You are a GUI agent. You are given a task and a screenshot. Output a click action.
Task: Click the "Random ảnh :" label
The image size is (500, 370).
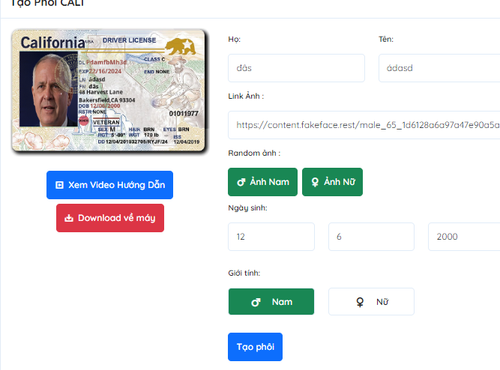tap(254, 153)
